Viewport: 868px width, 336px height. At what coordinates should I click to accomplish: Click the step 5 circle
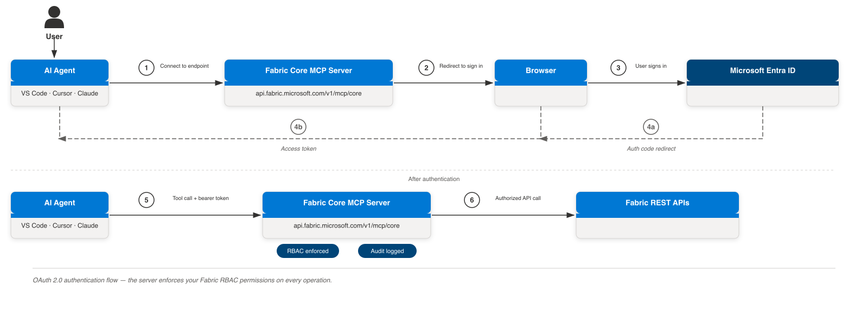(146, 200)
